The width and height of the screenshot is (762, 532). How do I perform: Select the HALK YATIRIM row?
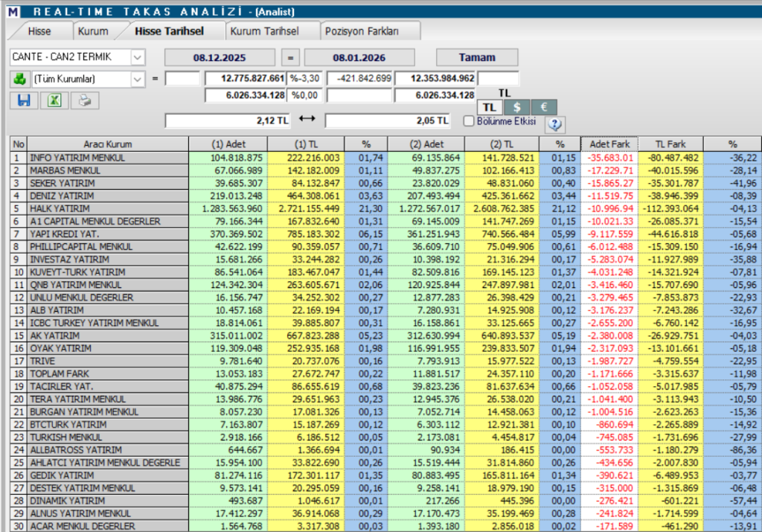pos(386,208)
